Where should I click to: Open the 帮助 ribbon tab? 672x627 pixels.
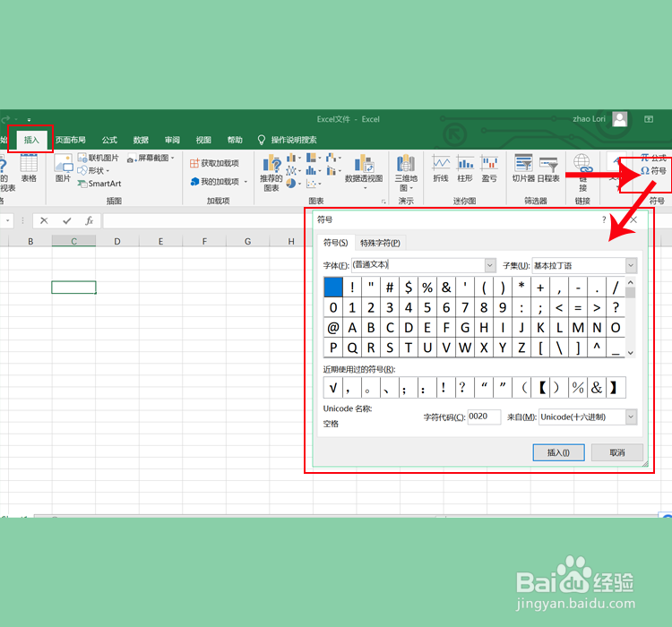(x=235, y=140)
